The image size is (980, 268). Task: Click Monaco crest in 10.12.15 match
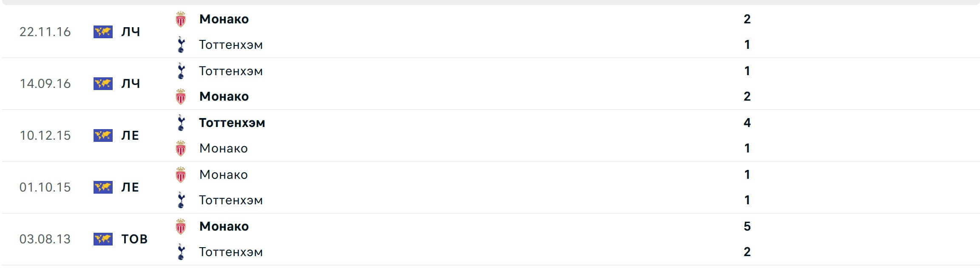pyautogui.click(x=181, y=148)
